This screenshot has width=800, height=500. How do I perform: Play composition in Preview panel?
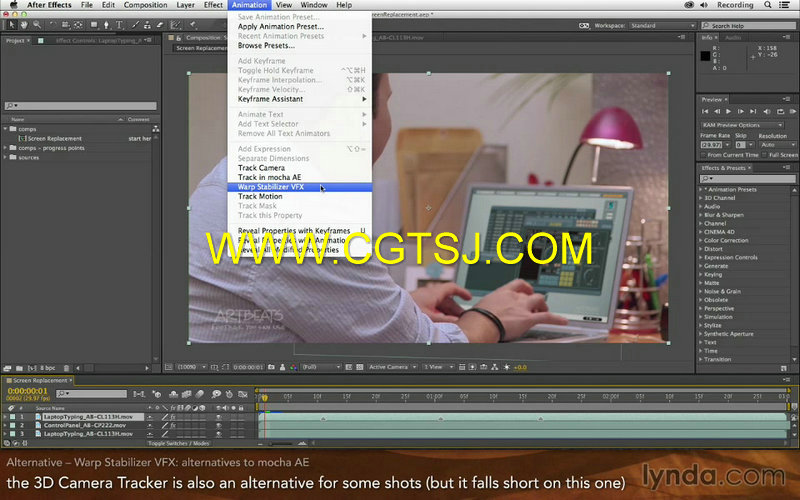coord(728,111)
